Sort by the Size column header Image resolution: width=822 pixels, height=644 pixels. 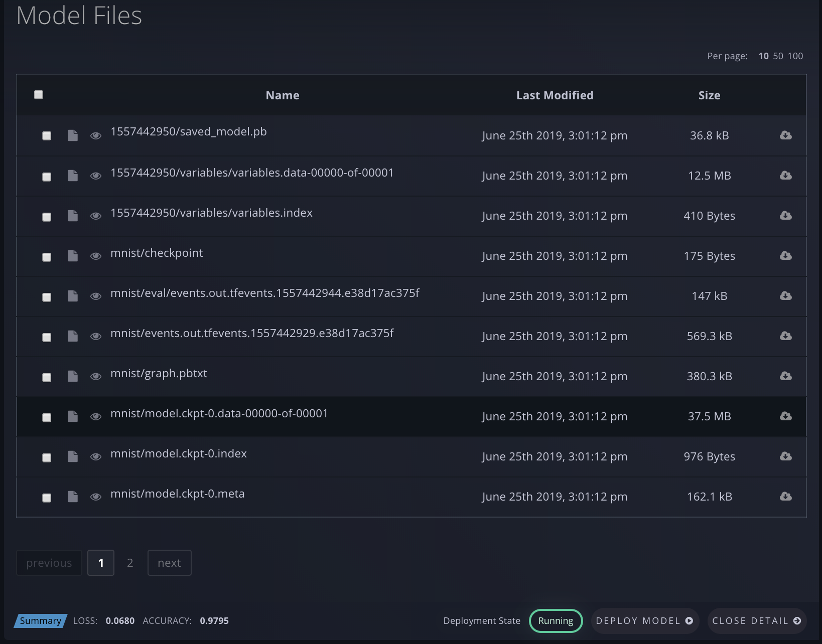click(710, 95)
